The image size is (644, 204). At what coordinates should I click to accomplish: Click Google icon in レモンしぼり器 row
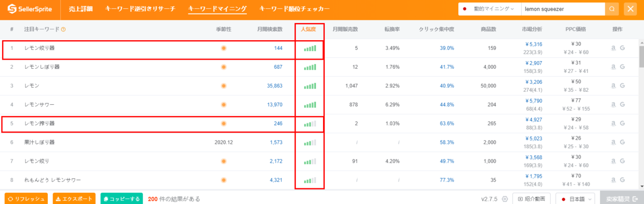623,67
